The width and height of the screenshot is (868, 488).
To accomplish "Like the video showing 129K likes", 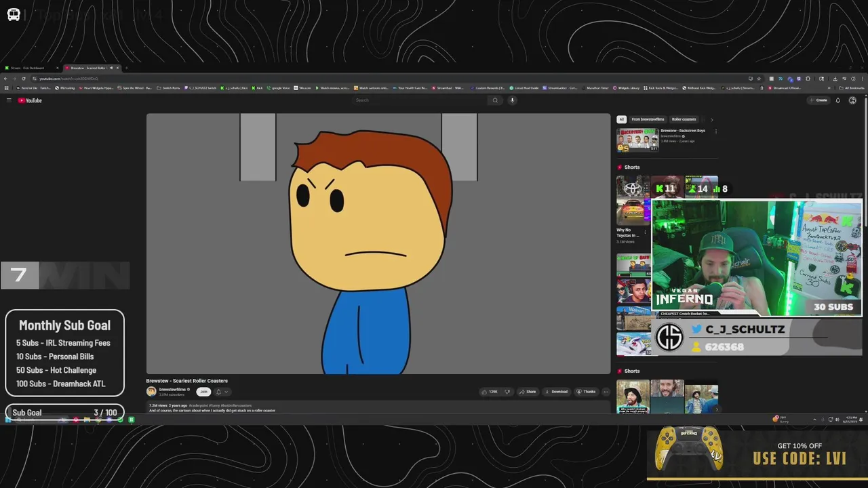I will 490,391.
